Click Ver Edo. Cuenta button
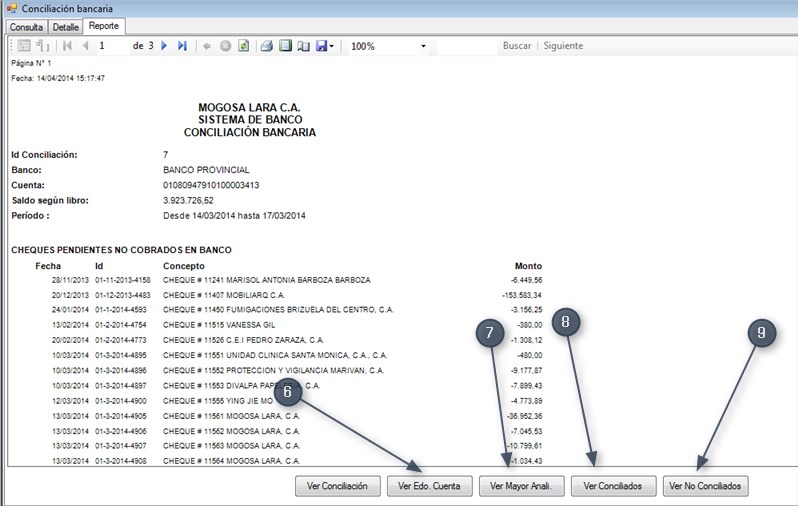The height and width of the screenshot is (506, 798). [x=430, y=486]
